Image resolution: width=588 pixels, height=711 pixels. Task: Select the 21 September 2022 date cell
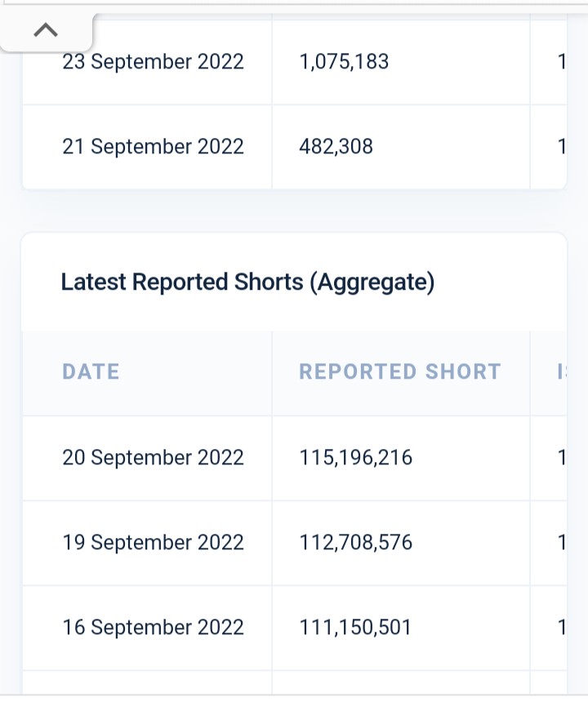pyautogui.click(x=147, y=147)
